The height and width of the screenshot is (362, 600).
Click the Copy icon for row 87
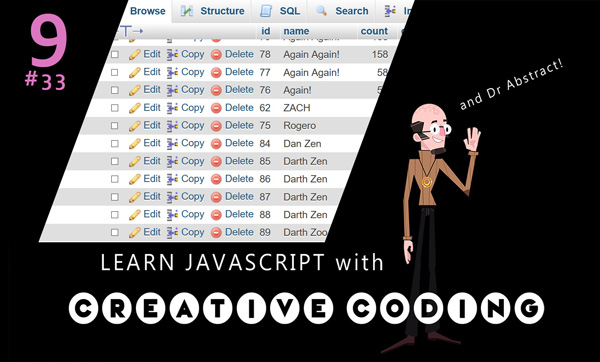click(x=173, y=197)
